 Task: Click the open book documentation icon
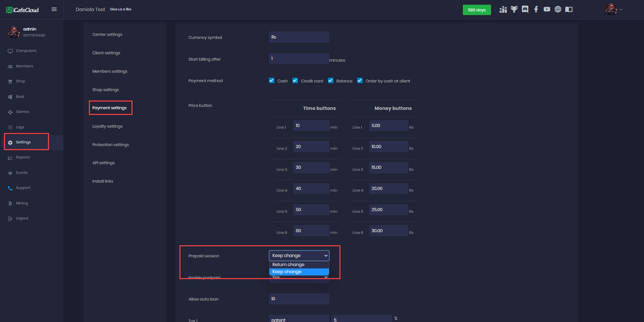569,9
